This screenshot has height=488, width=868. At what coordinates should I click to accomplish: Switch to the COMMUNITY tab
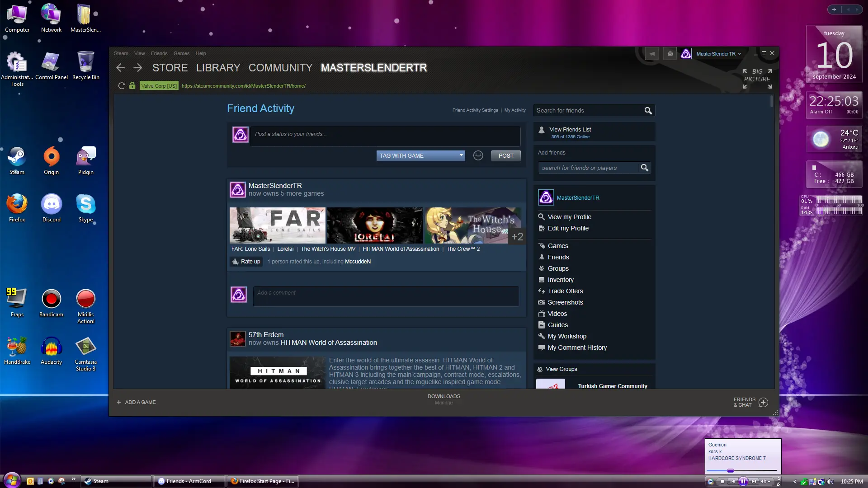(280, 68)
